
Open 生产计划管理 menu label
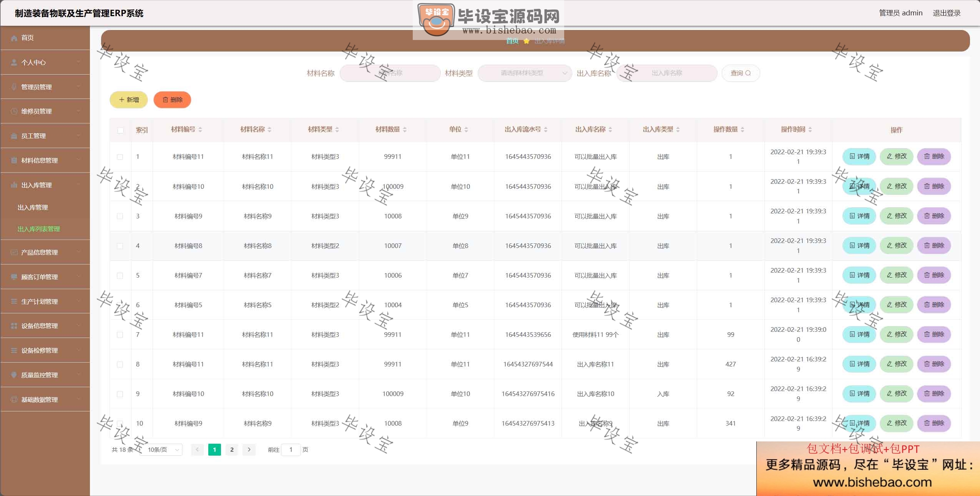tap(40, 301)
